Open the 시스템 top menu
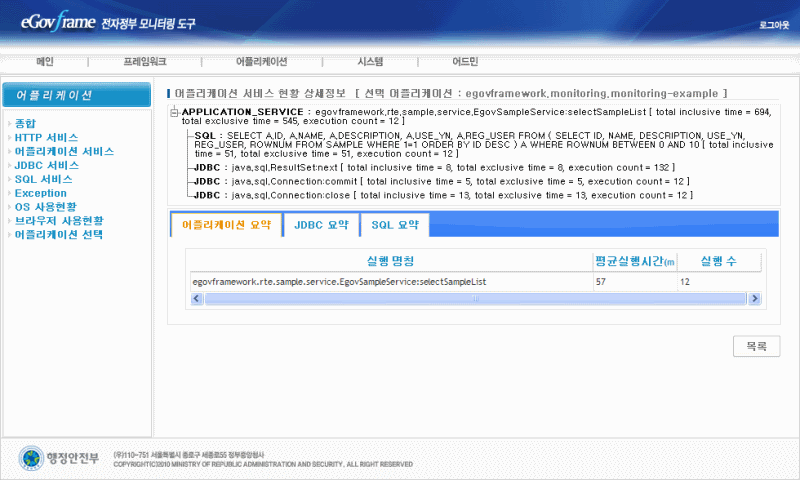800x480 pixels. tap(370, 62)
